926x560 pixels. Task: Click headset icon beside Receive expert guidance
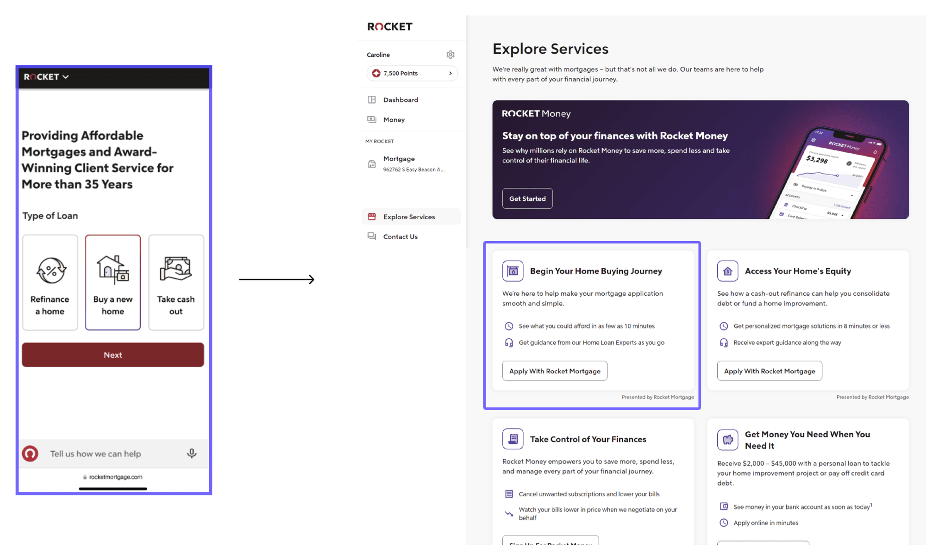point(724,342)
